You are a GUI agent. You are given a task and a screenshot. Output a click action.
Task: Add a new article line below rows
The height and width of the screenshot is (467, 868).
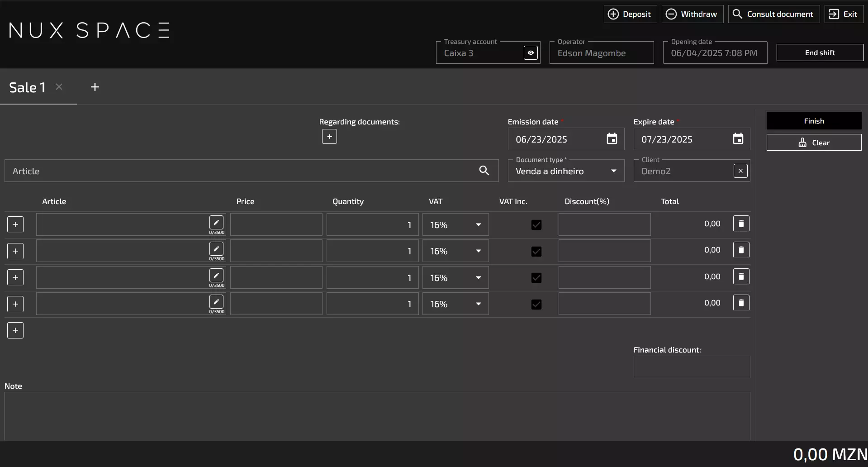15,330
